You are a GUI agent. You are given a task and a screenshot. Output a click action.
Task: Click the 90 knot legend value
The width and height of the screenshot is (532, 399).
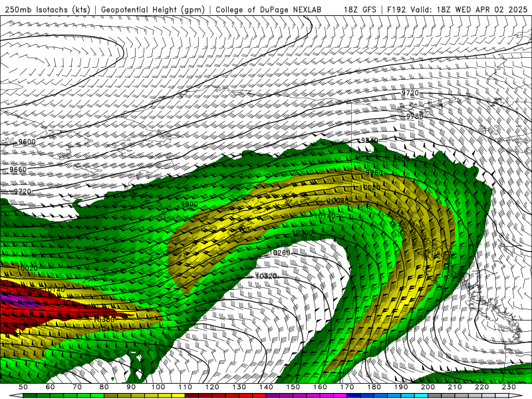(x=131, y=387)
